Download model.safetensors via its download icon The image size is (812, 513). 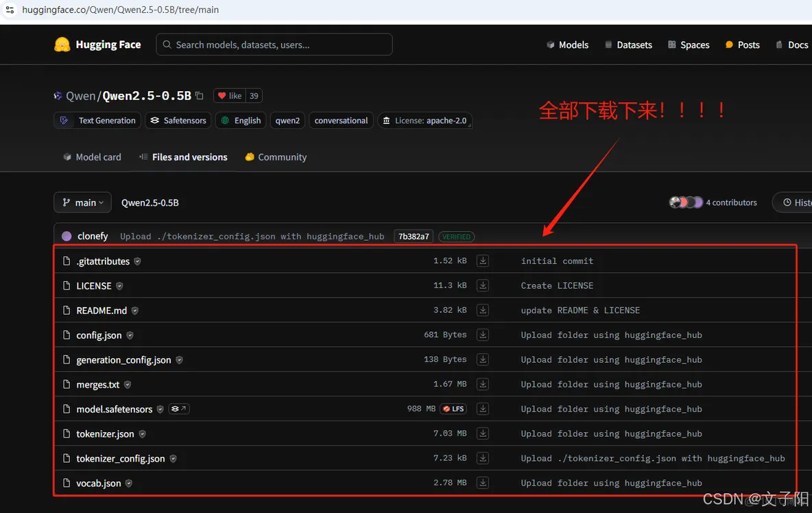click(483, 408)
